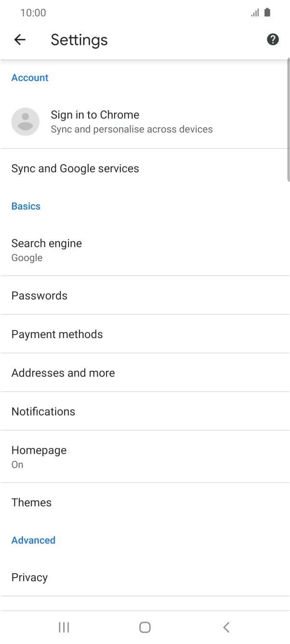Tap the Android navigation back chevron
This screenshot has width=290, height=644.
(226, 627)
